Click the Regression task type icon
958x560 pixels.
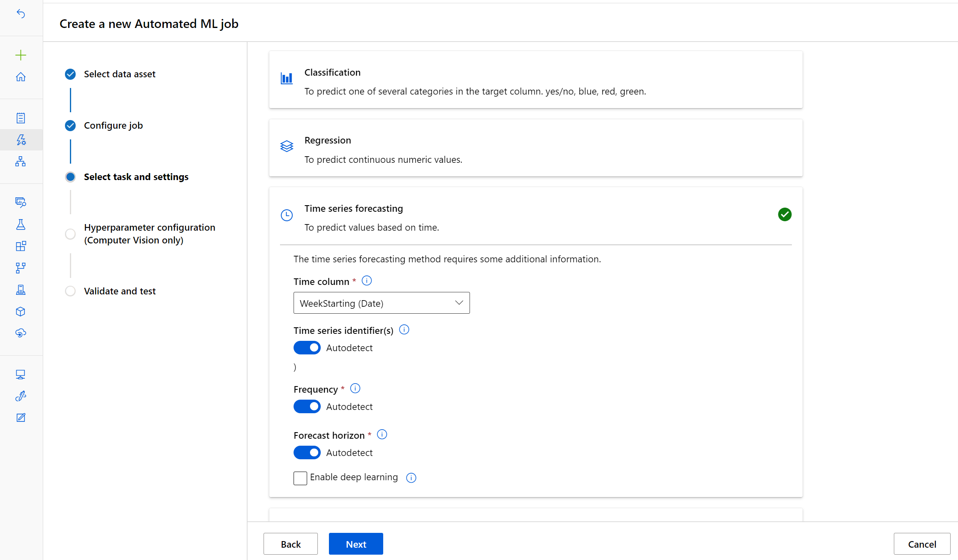coord(287,146)
